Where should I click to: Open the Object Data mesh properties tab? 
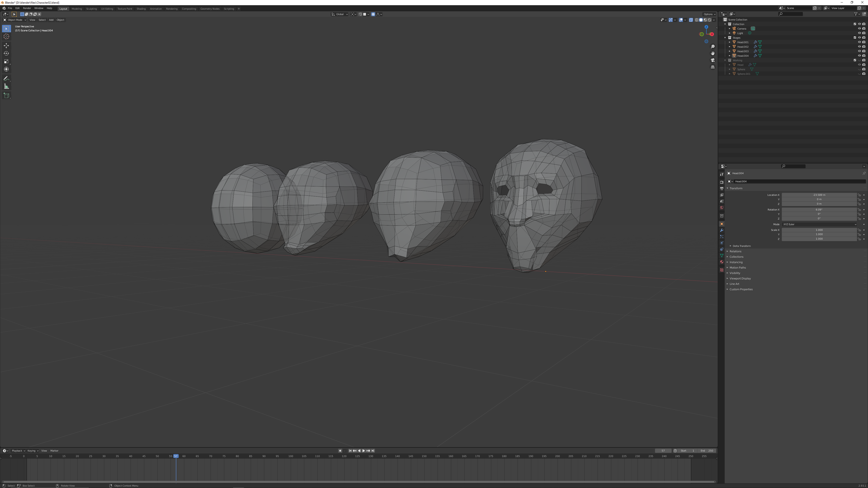click(722, 256)
